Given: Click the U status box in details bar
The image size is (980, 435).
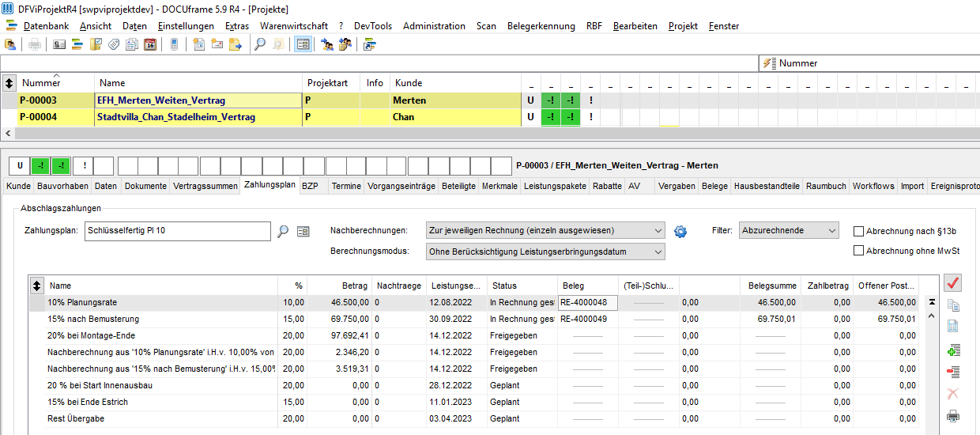Looking at the screenshot, I should coord(19,165).
